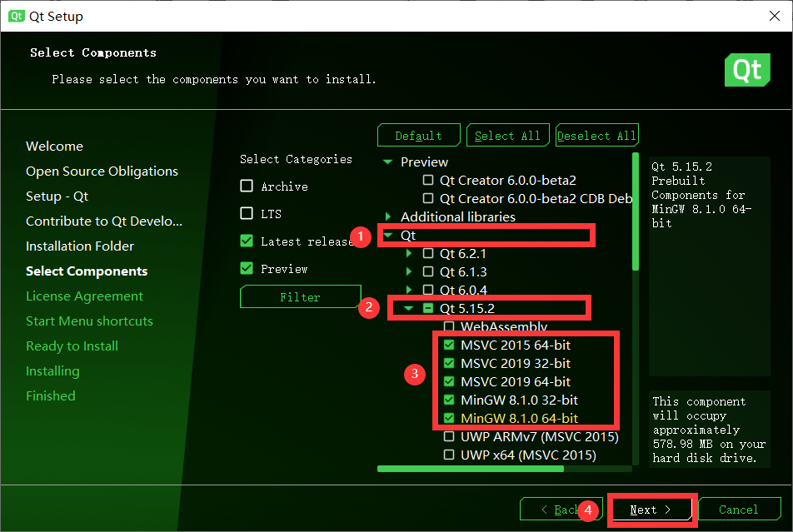The width and height of the screenshot is (793, 532).
Task: Select License Agreement step
Action: 84,296
